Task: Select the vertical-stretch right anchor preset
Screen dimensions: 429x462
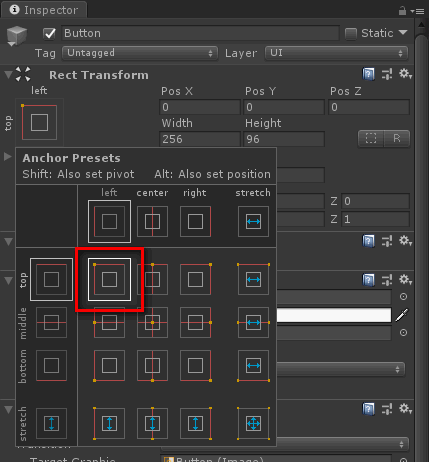Action: (x=195, y=423)
